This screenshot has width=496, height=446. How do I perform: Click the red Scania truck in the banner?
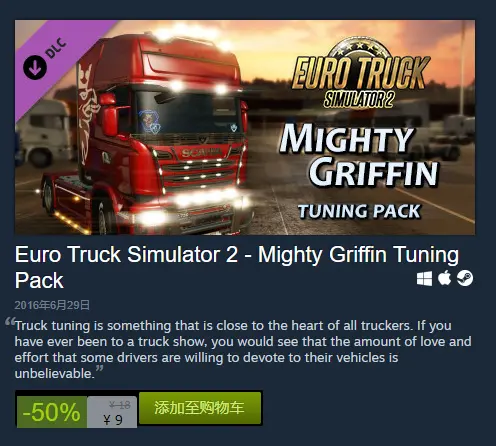pos(147,133)
